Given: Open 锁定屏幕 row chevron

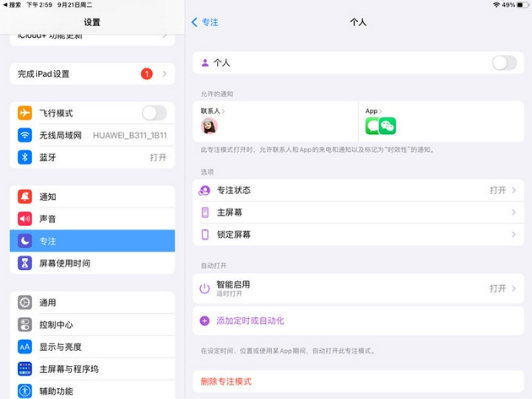Looking at the screenshot, I should click(514, 235).
